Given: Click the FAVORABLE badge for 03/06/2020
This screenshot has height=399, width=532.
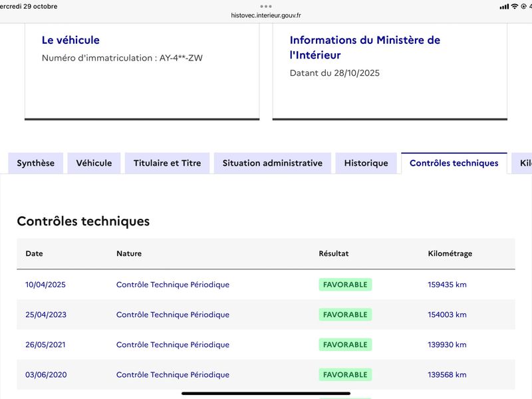Looking at the screenshot, I should [x=345, y=374].
